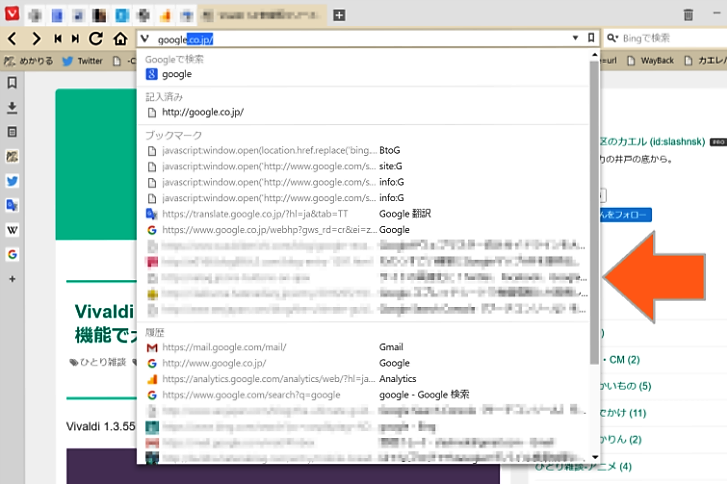Open the search engine selector magnifier
The width and height of the screenshot is (727, 484).
pos(612,38)
